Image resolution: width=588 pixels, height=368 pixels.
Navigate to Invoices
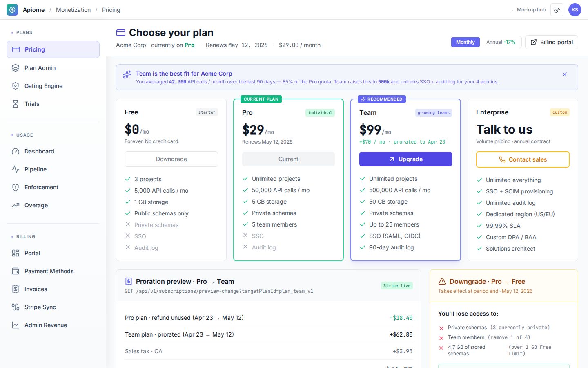53,289
